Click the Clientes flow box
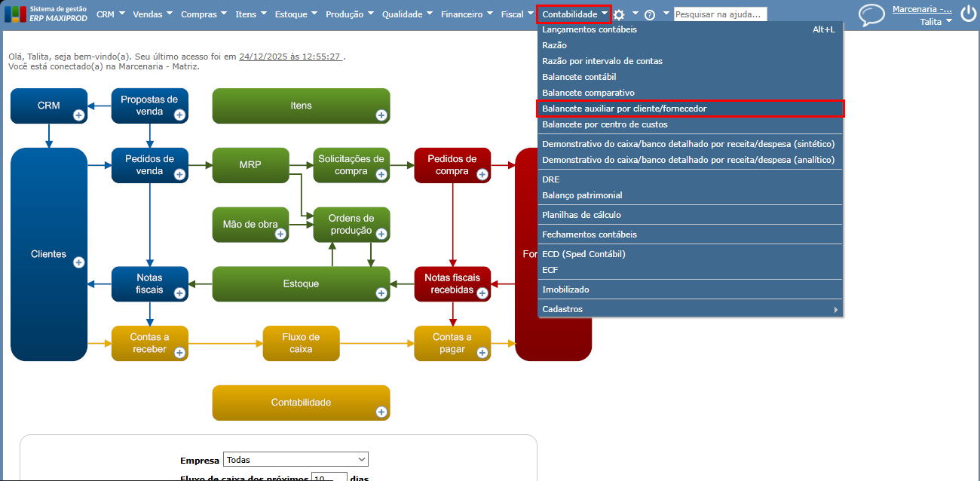This screenshot has height=481, width=980. (x=49, y=254)
